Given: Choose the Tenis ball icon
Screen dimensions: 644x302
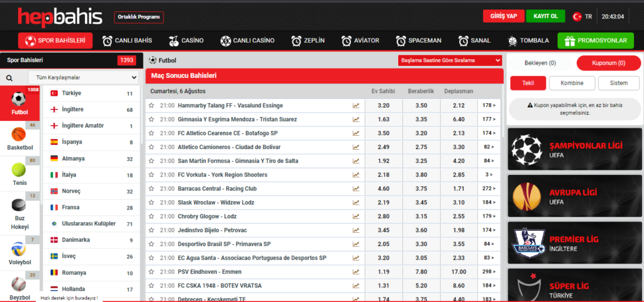Looking at the screenshot, I should [19, 170].
